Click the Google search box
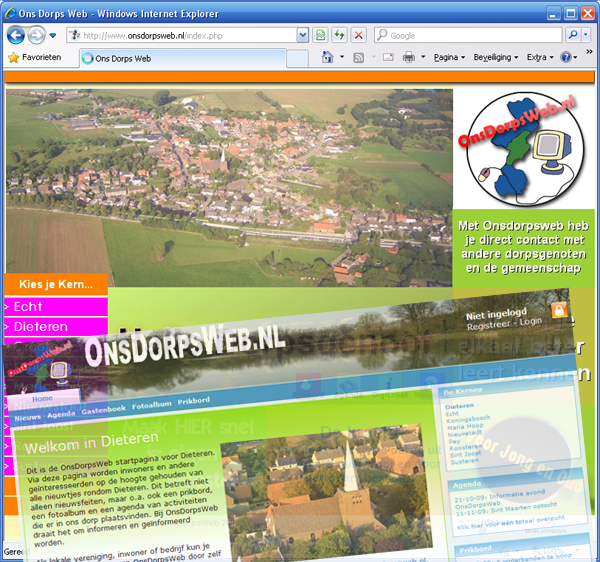The height and width of the screenshot is (562, 600). pyautogui.click(x=468, y=36)
